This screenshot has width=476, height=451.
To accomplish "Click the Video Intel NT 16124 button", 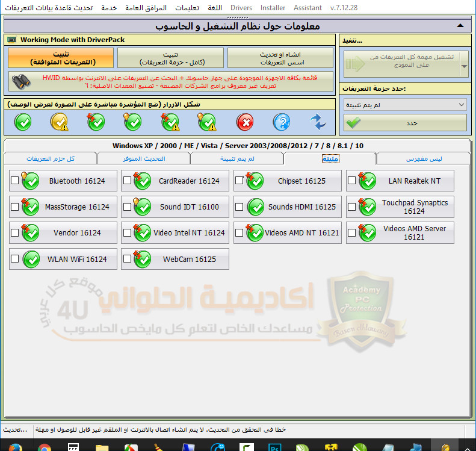I will [x=175, y=232].
